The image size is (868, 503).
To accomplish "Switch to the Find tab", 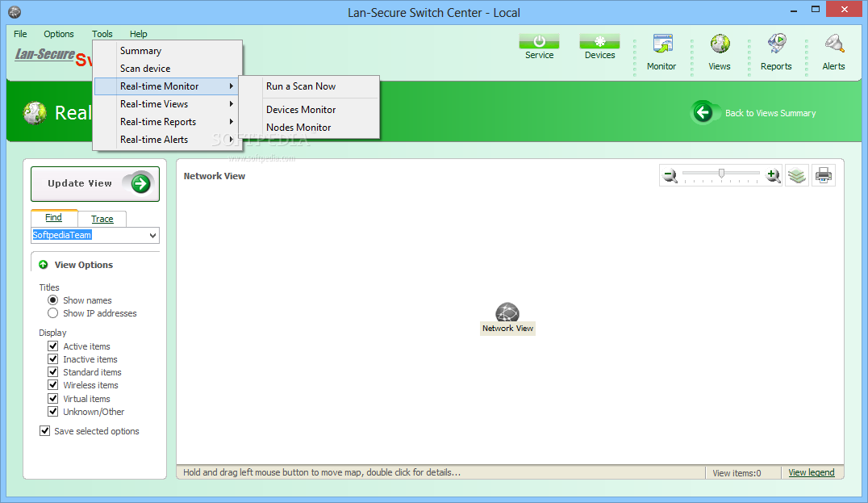I will click(54, 218).
